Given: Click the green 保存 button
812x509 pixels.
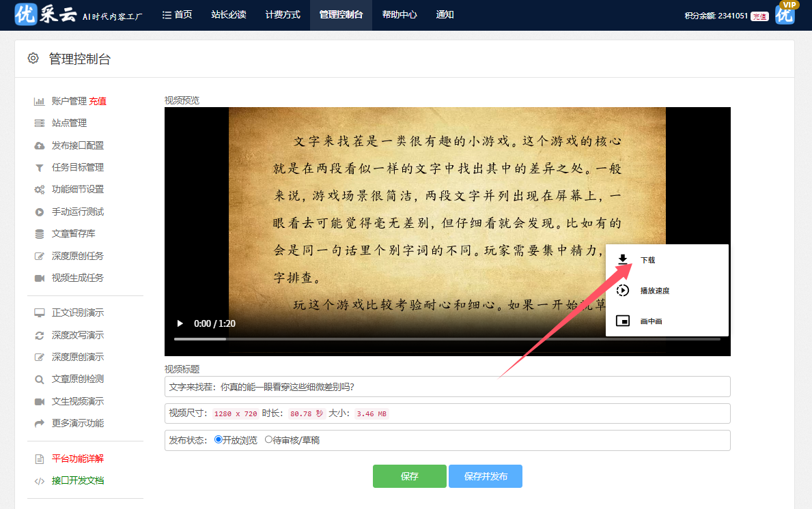Looking at the screenshot, I should (x=409, y=476).
